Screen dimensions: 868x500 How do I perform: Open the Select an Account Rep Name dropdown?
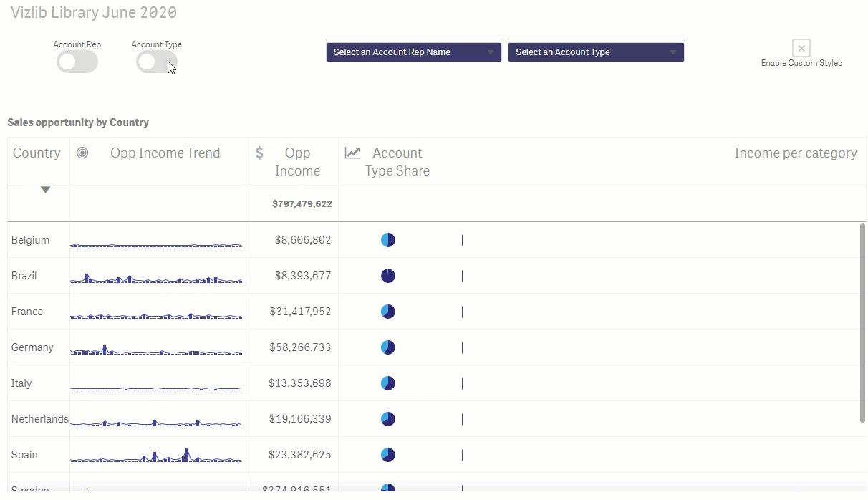tap(414, 52)
